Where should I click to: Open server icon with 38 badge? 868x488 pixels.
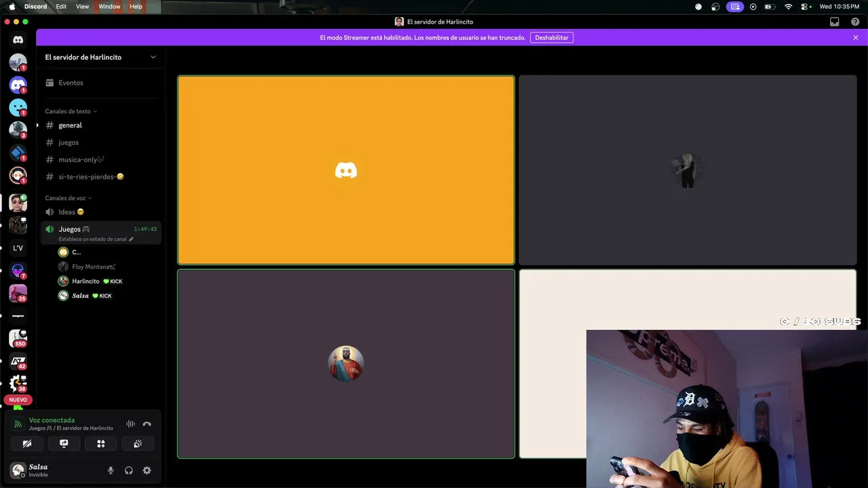click(x=18, y=383)
